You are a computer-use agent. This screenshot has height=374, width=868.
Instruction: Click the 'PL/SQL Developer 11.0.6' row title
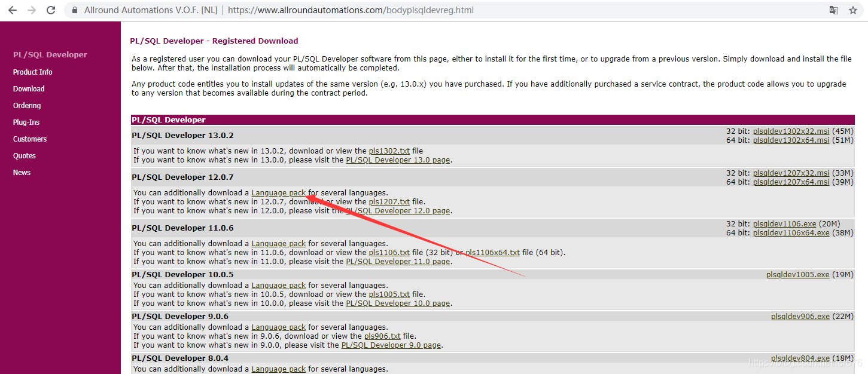coord(182,228)
